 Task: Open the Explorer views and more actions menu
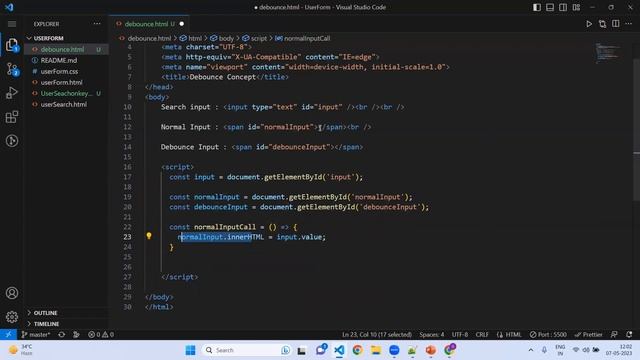[97, 24]
